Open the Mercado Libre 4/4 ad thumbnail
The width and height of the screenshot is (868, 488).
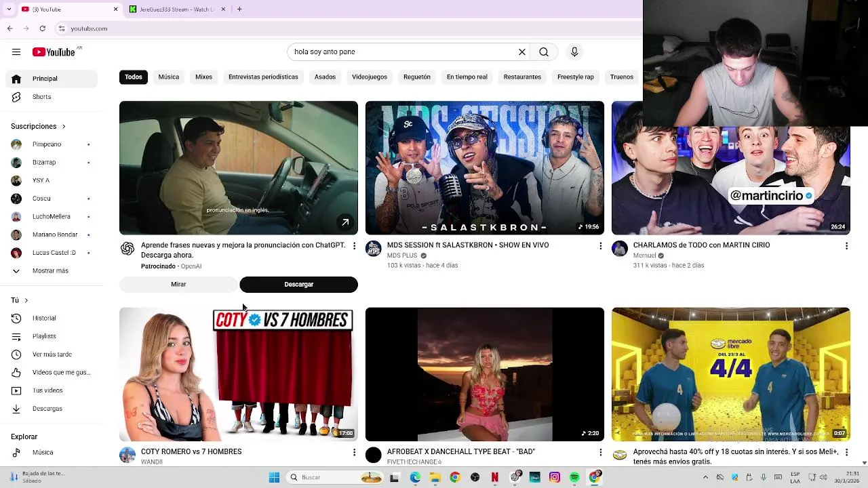[x=730, y=374]
